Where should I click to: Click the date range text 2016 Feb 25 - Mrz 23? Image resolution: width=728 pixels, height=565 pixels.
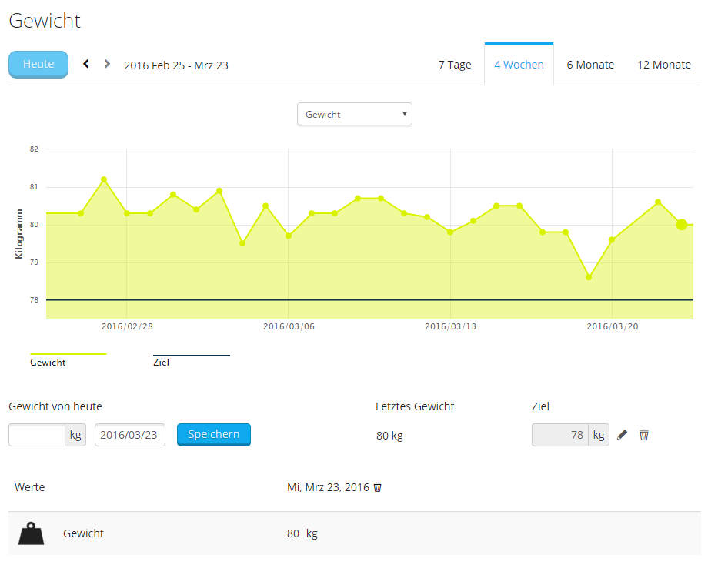click(176, 65)
